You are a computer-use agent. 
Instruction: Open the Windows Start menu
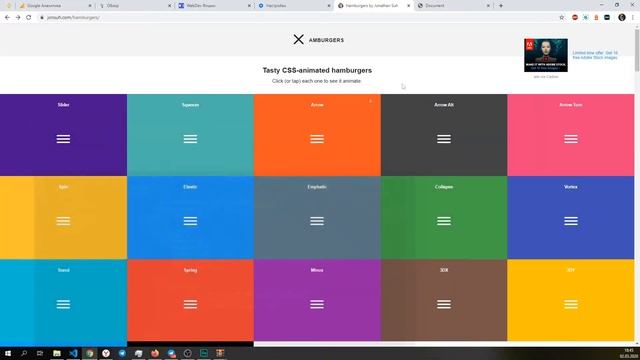point(7,353)
